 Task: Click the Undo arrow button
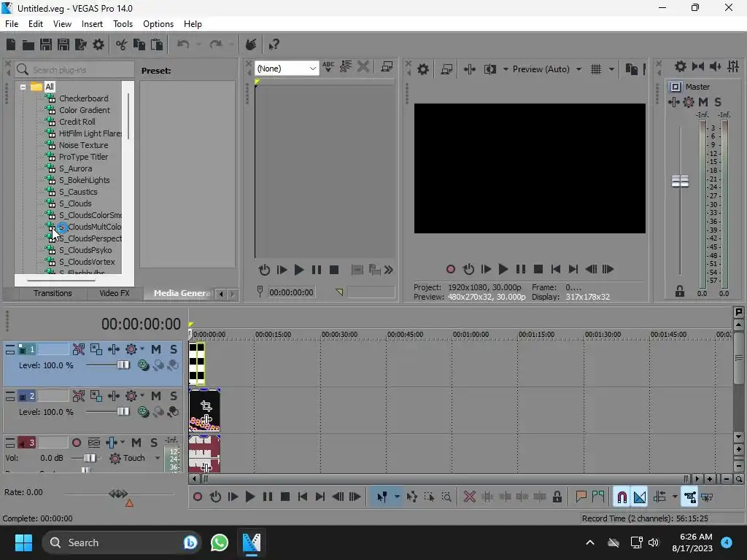coord(183,44)
